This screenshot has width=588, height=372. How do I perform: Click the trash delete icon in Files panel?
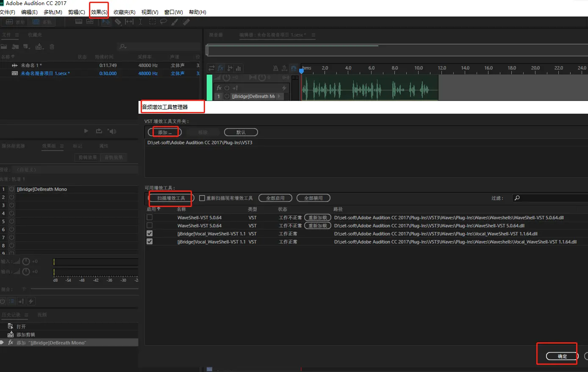pyautogui.click(x=52, y=47)
